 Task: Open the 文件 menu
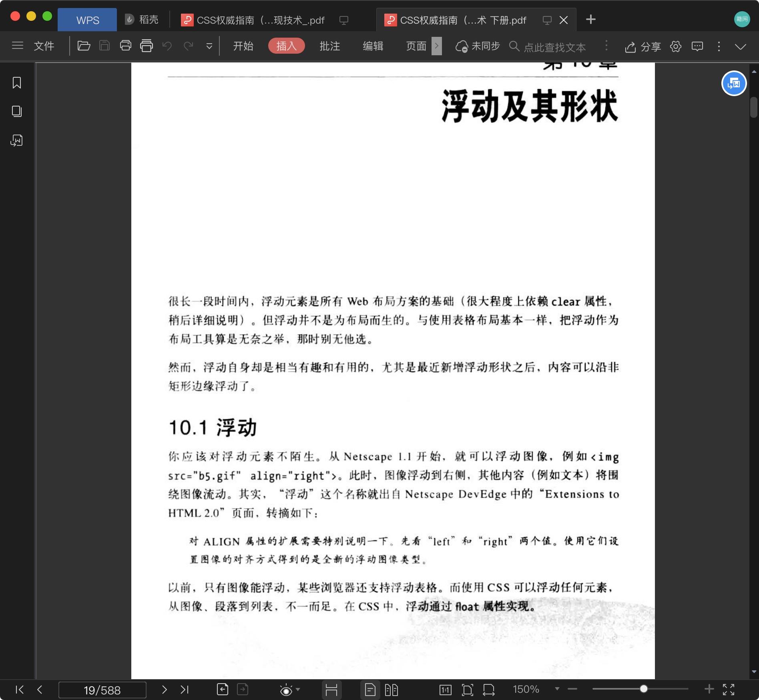tap(44, 46)
